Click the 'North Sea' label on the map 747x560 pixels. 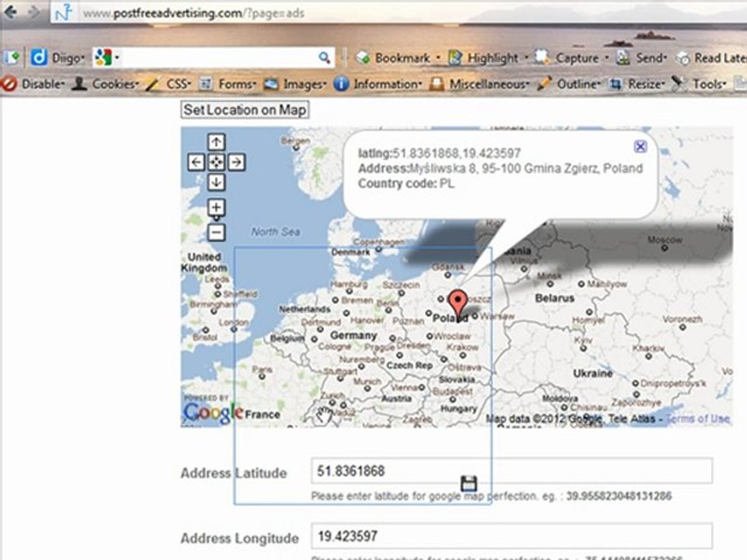click(275, 232)
